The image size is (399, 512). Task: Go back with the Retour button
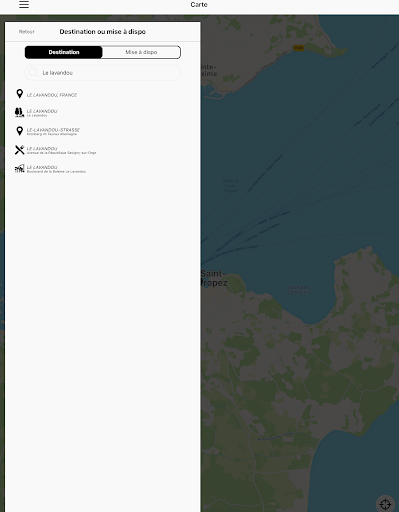tap(27, 32)
